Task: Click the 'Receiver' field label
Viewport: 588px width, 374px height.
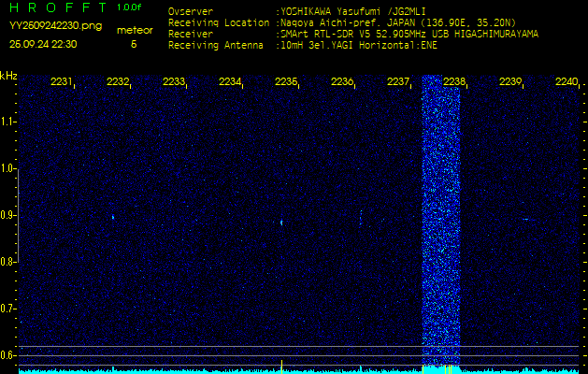Action: tap(191, 35)
